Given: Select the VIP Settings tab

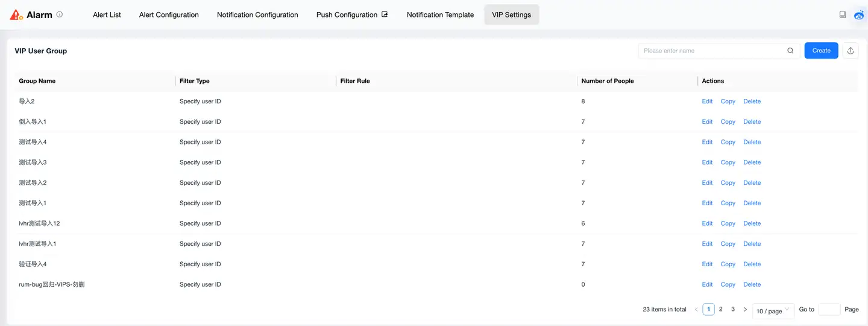Looking at the screenshot, I should [x=511, y=15].
